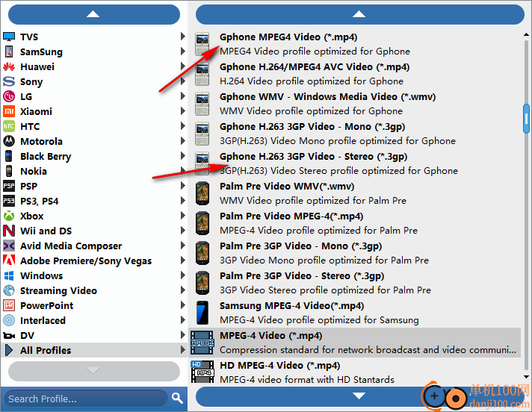This screenshot has width=532, height=412.
Task: Expand the SamSung submenu arrow
Action: pos(183,51)
